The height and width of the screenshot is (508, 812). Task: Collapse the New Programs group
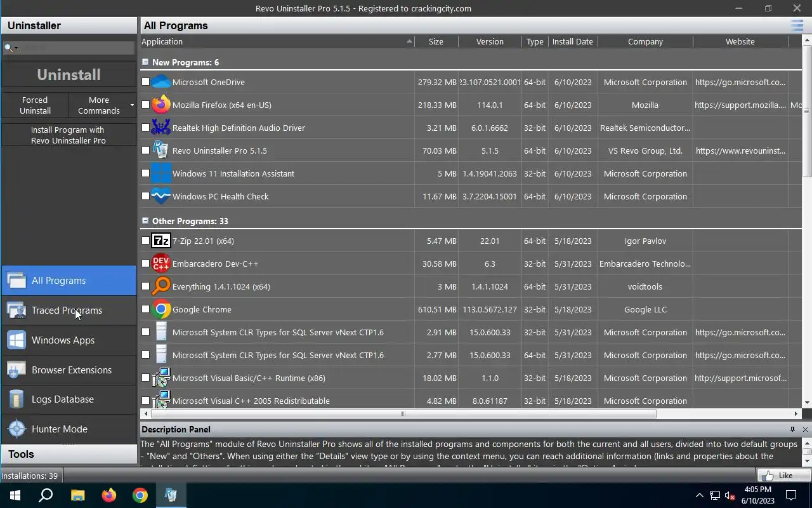pos(145,62)
